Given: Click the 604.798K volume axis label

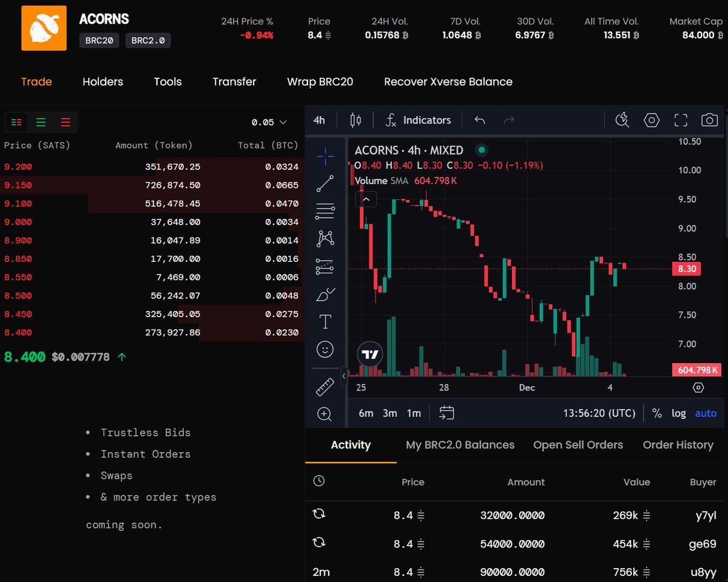Looking at the screenshot, I should 697,370.
